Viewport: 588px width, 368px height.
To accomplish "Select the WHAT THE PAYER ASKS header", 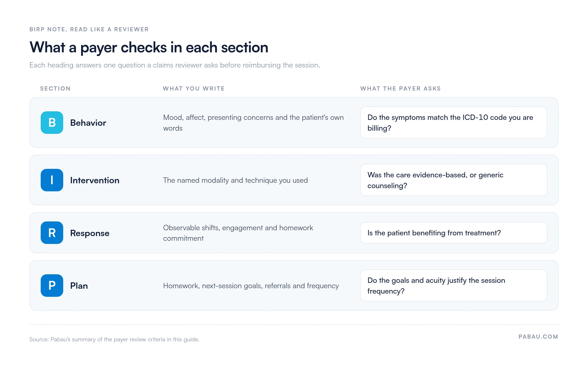I will [x=401, y=89].
